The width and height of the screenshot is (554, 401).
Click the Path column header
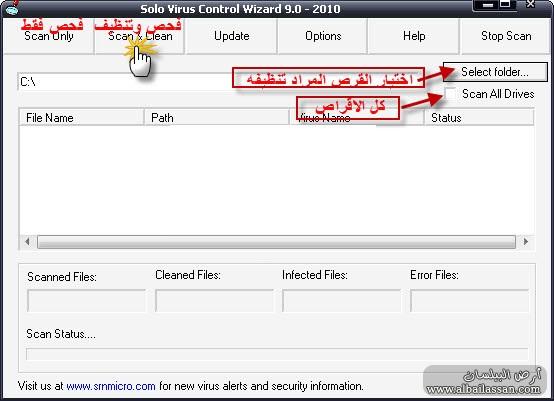(x=217, y=118)
